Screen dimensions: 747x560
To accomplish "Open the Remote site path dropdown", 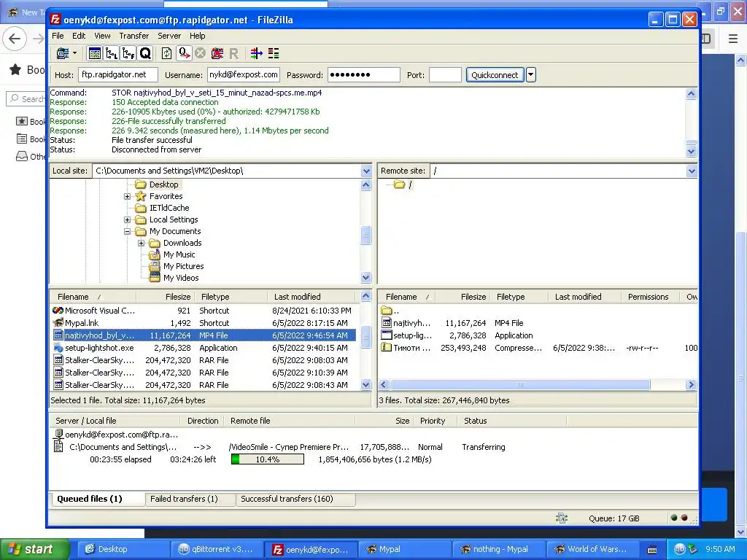I will coord(692,171).
